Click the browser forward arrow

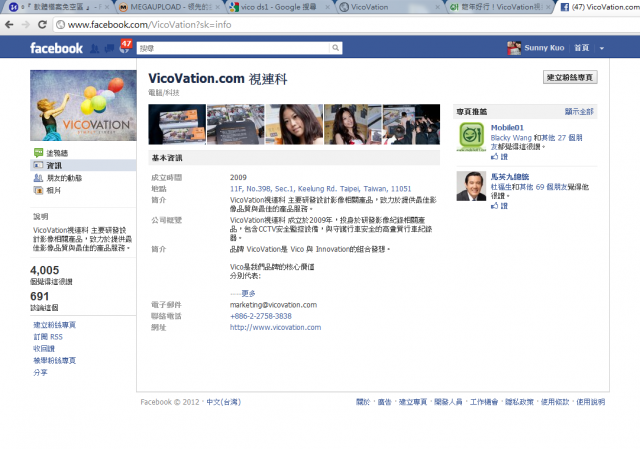[26, 24]
